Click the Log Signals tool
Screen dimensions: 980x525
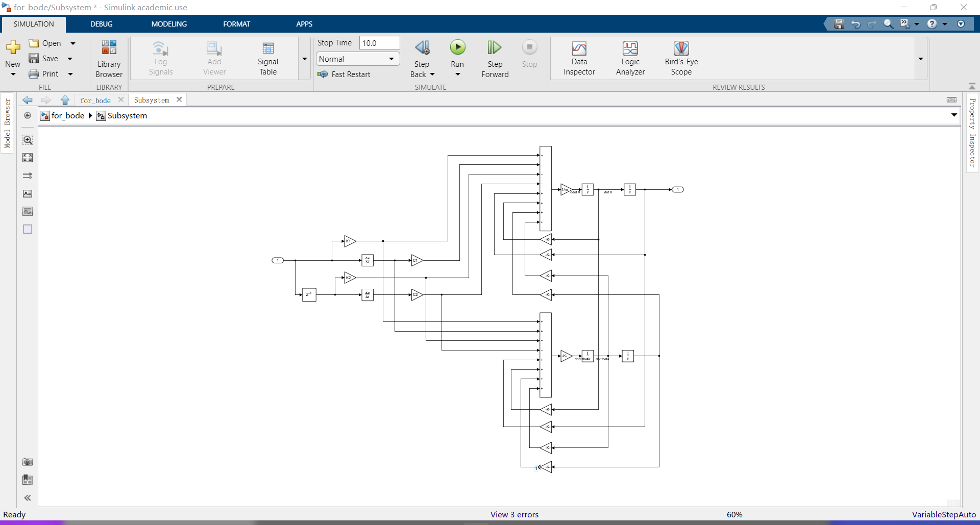tap(160, 59)
